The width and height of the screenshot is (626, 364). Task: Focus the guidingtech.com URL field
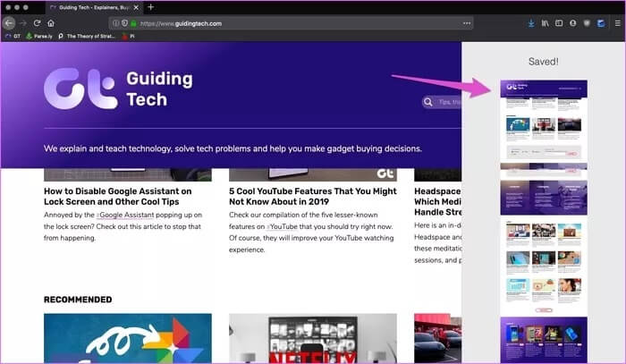(x=291, y=23)
